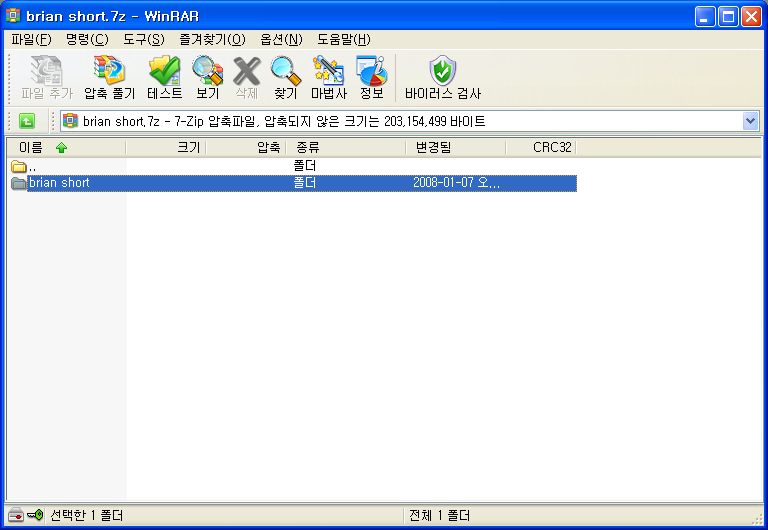768x530 pixels.
Task: Run the 테스트 (Test) archive tool
Action: 165,77
